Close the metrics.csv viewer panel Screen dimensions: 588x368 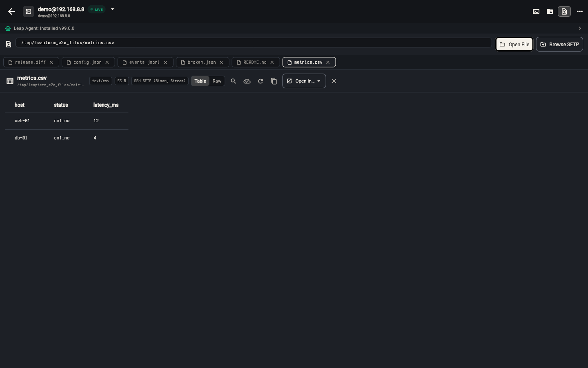tap(334, 81)
